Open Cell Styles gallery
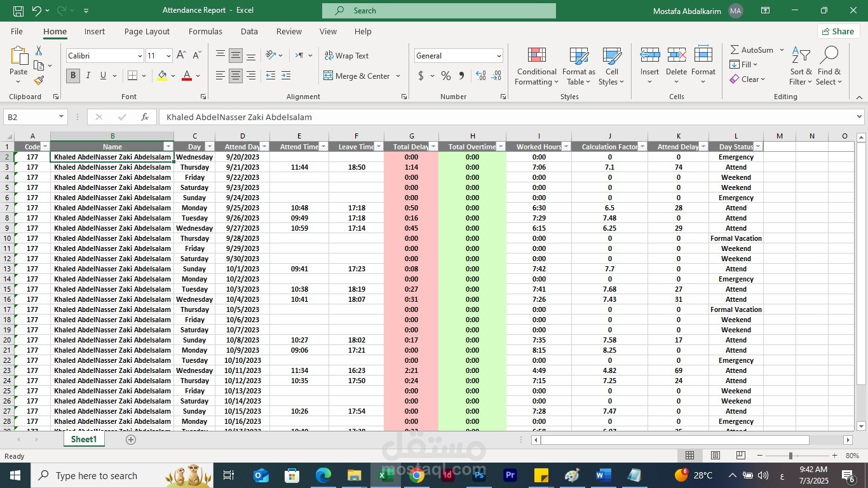868x488 pixels. click(x=612, y=66)
